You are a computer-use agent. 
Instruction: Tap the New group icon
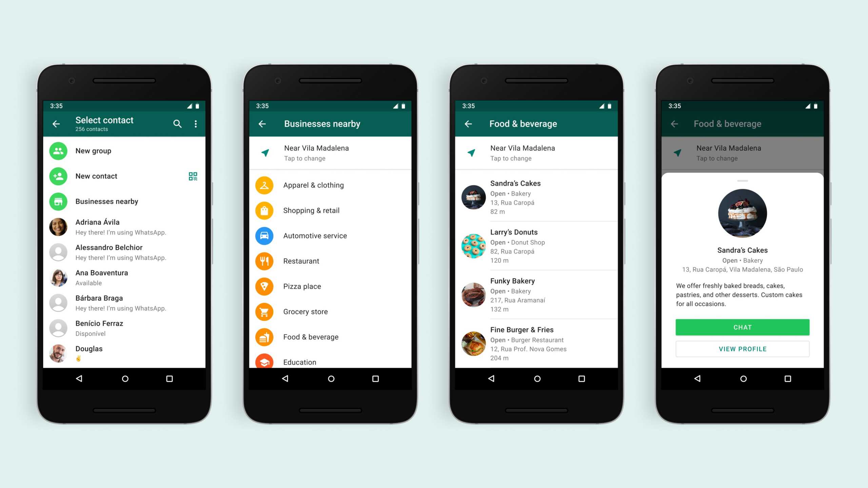pyautogui.click(x=58, y=150)
